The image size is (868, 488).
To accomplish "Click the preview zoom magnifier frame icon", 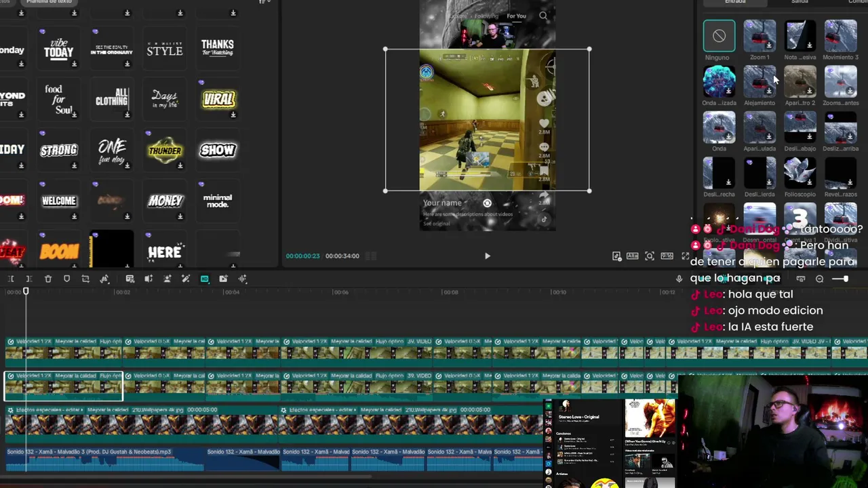I will pyautogui.click(x=650, y=256).
